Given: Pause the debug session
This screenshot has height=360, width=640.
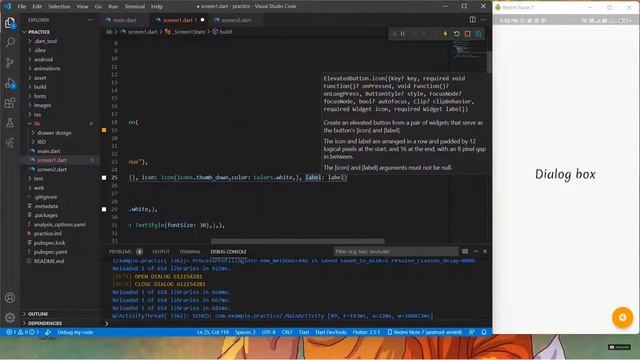Looking at the screenshot, I should click(x=403, y=34).
